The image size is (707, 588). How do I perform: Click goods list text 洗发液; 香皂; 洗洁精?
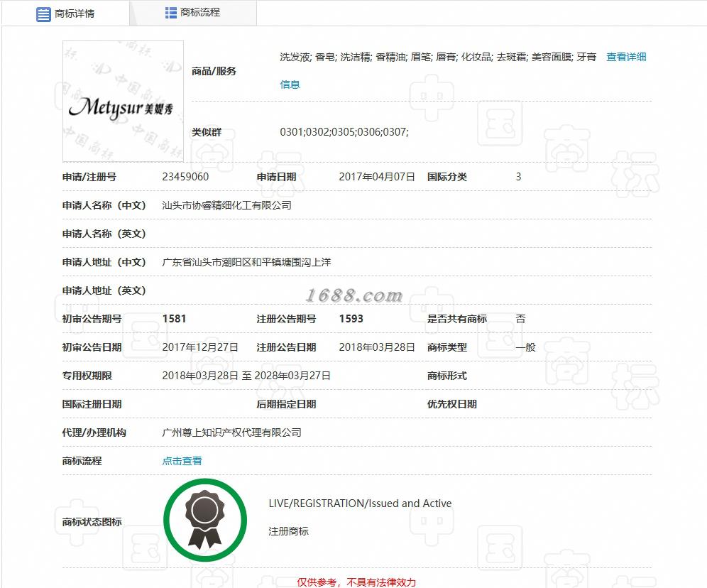324,57
